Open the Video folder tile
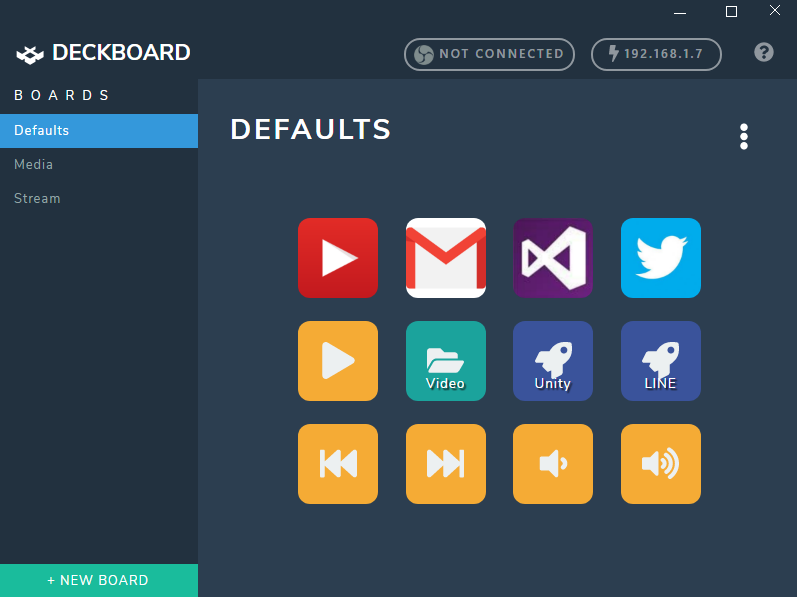The height and width of the screenshot is (597, 797). [x=446, y=361]
